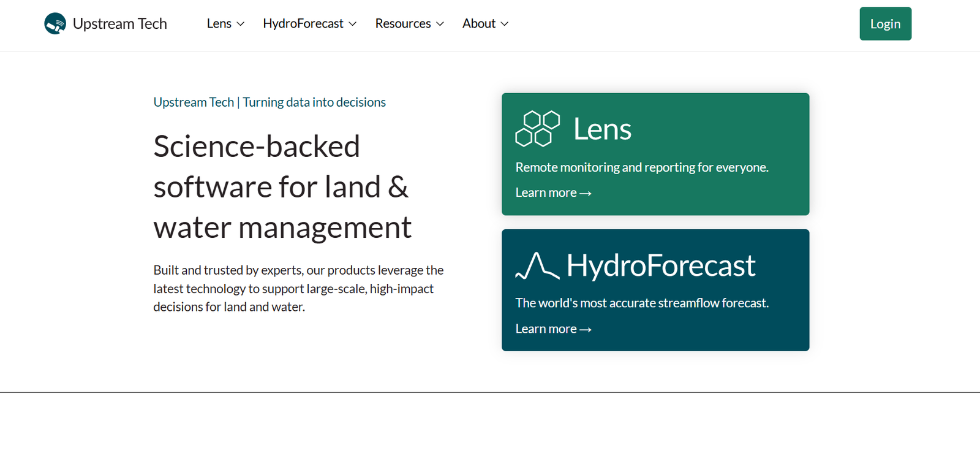980x461 pixels.
Task: Open the Resources navigation menu item
Action: click(403, 24)
